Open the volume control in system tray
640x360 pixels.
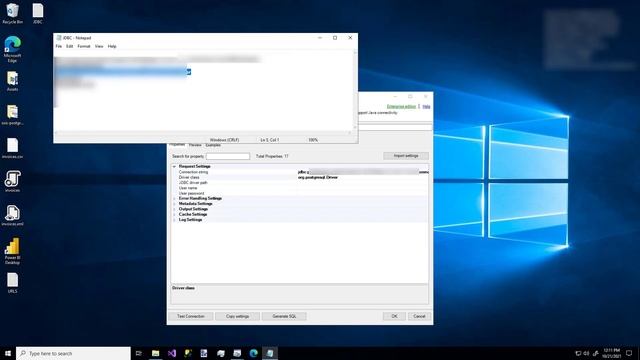(x=587, y=353)
